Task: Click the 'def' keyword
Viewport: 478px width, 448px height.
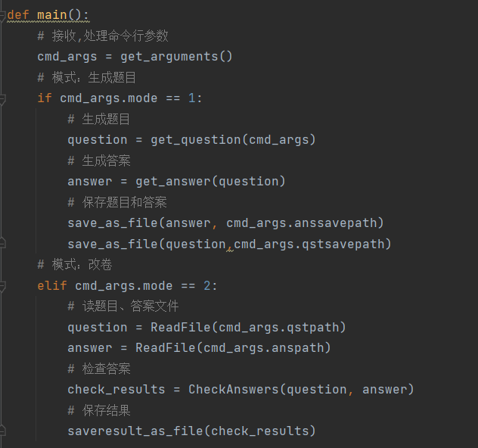Action: tap(18, 15)
